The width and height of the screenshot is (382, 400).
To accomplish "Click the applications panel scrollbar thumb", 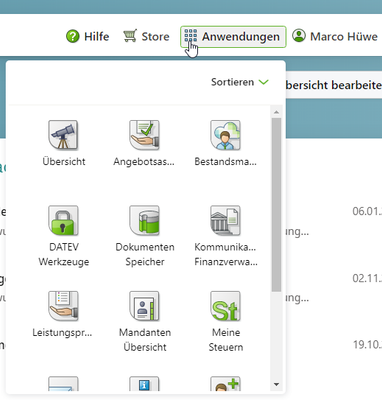I will pyautogui.click(x=276, y=205).
